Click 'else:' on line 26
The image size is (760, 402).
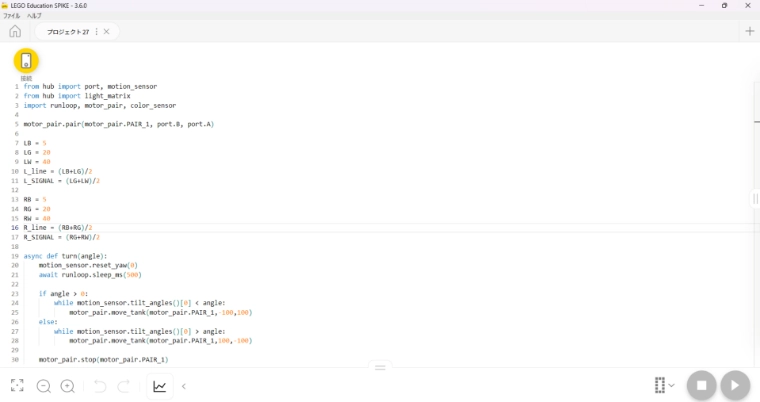pos(48,322)
